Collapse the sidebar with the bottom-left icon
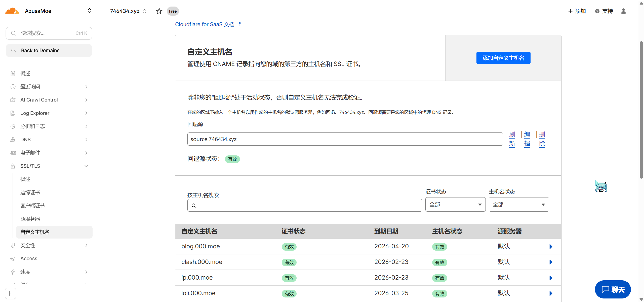The height and width of the screenshot is (302, 644). click(11, 293)
